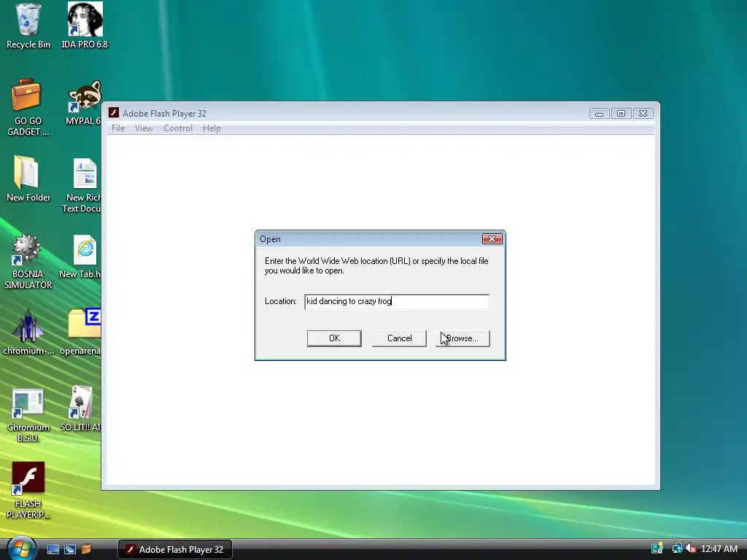Click the Location text field
This screenshot has width=747, height=560.
coord(396,301)
